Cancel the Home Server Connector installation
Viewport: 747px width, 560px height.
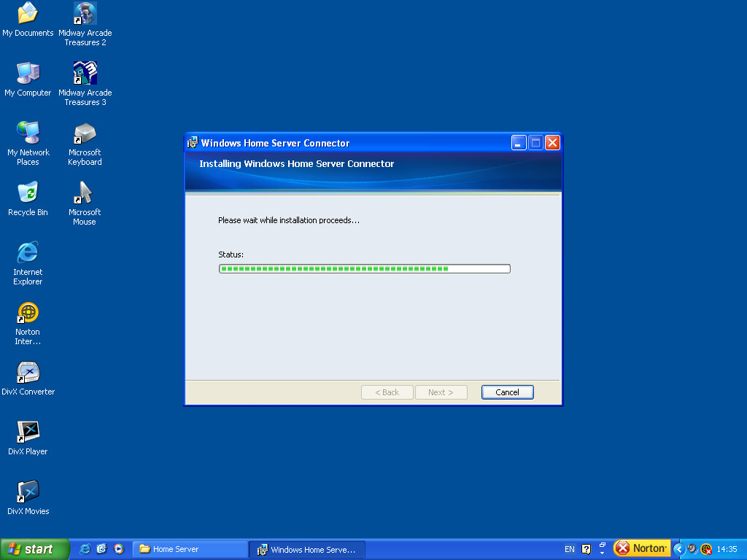(x=507, y=392)
